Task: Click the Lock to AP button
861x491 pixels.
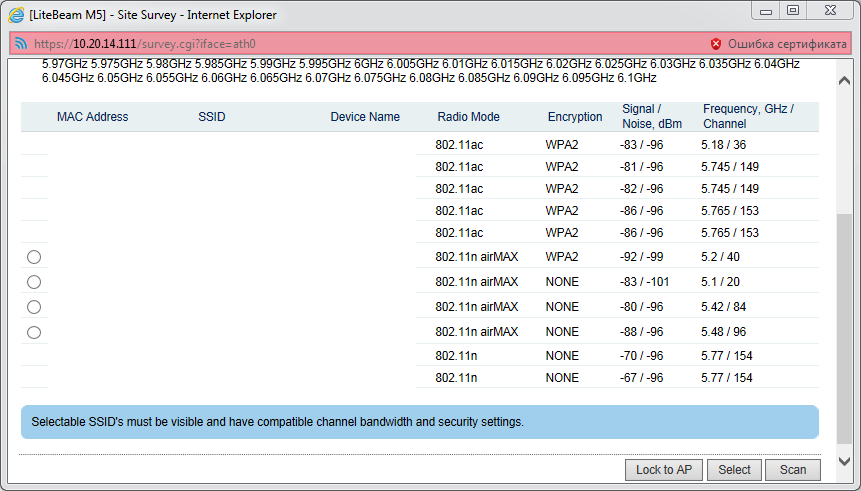Action: (664, 470)
